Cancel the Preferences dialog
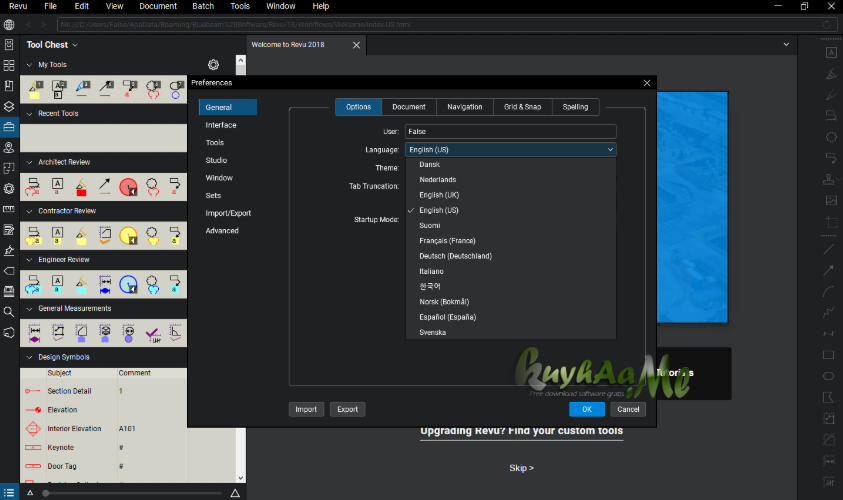Viewport: 843px width, 500px height. (628, 410)
